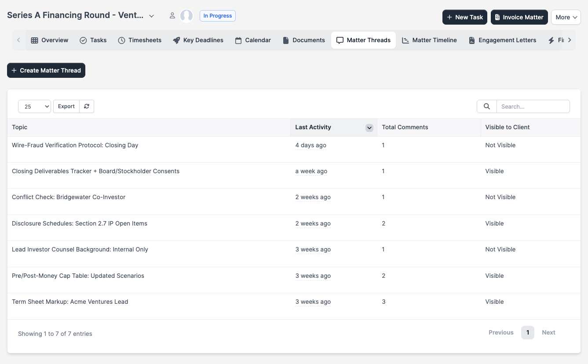Open Pre/Post-Money Cap Table: Updated Scenarios thread
Viewport: 588px width, 364px height.
[x=78, y=276]
